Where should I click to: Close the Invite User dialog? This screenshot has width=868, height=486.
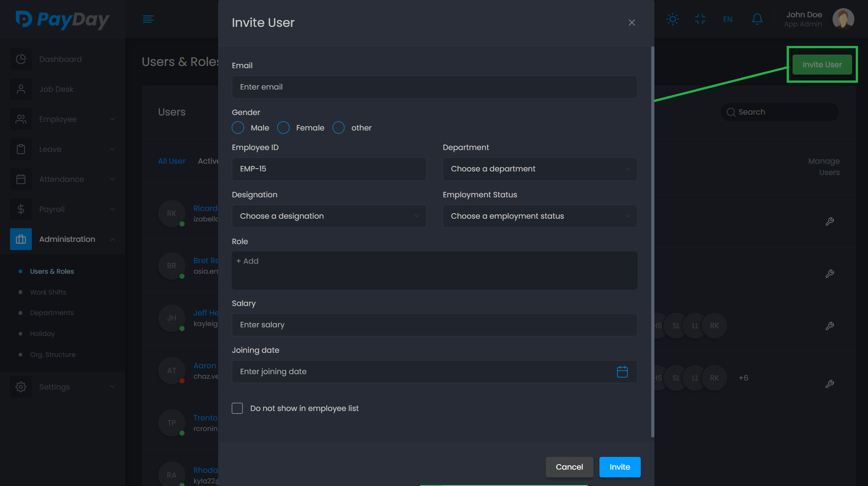tap(632, 23)
